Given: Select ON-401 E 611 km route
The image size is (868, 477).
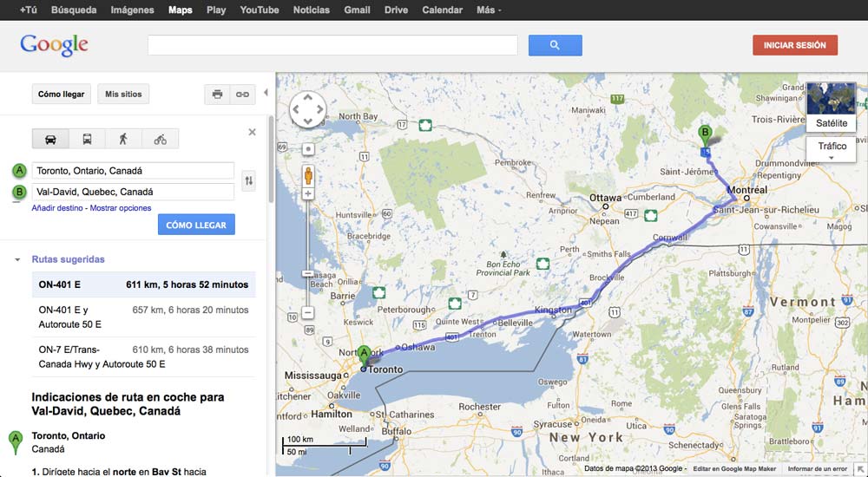Looking at the screenshot, I should 144,285.
